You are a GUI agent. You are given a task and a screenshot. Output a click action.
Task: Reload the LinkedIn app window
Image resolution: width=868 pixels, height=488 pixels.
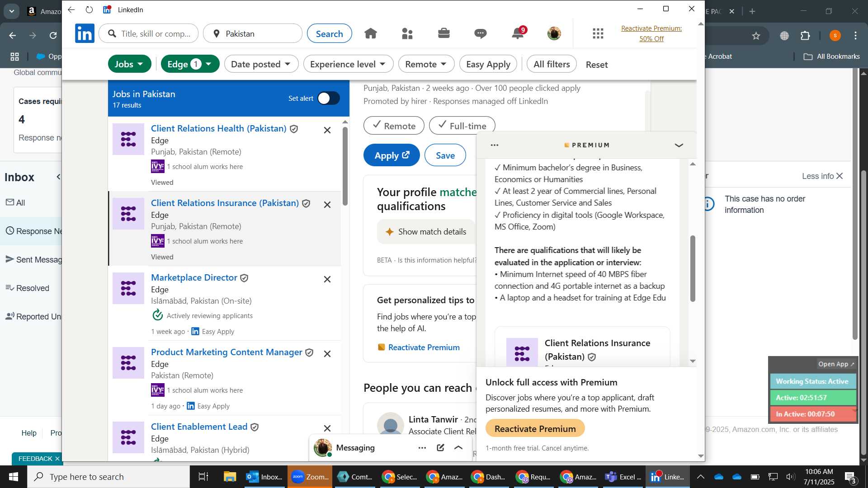click(90, 9)
